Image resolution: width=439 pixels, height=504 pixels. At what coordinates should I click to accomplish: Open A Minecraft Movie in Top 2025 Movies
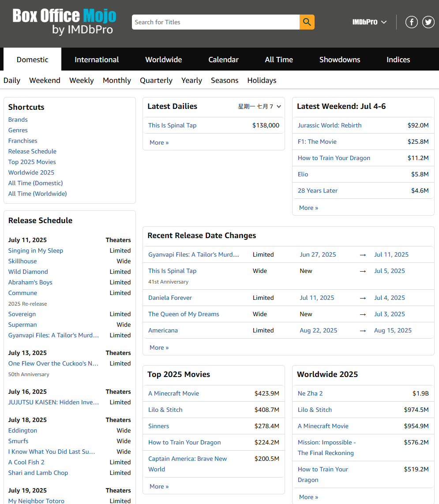[174, 393]
